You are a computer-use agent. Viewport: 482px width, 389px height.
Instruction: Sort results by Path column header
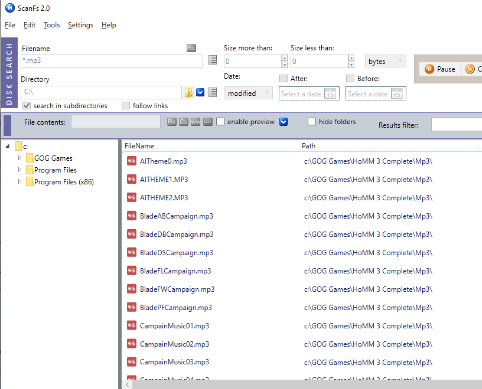pos(389,146)
